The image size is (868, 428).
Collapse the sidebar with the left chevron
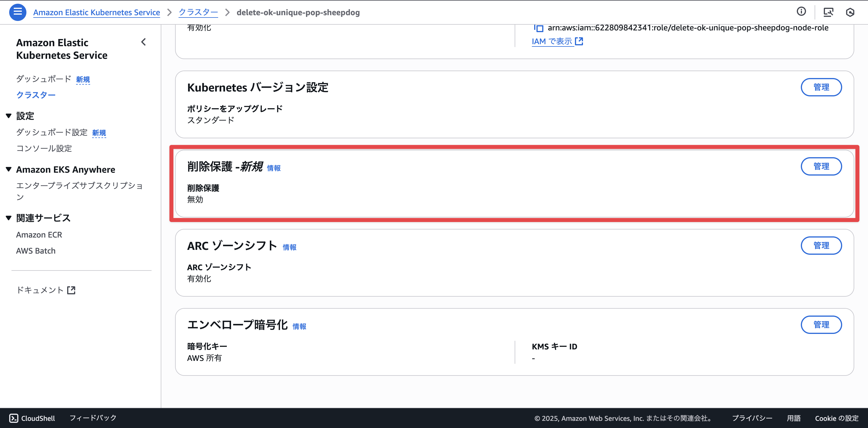click(x=144, y=42)
